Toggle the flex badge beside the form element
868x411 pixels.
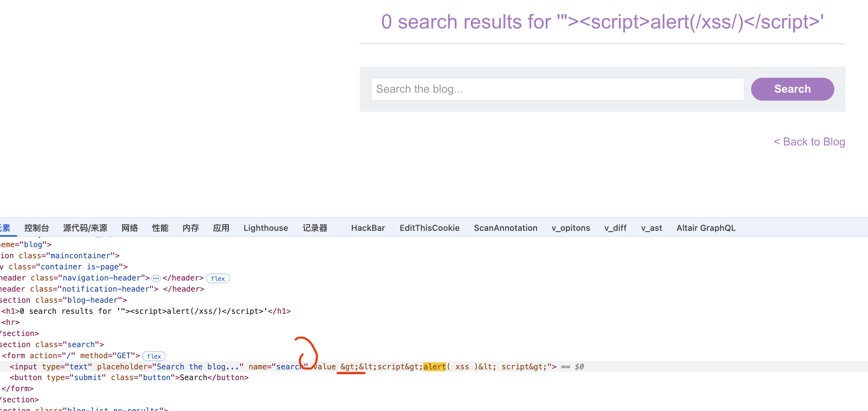pyautogui.click(x=154, y=356)
